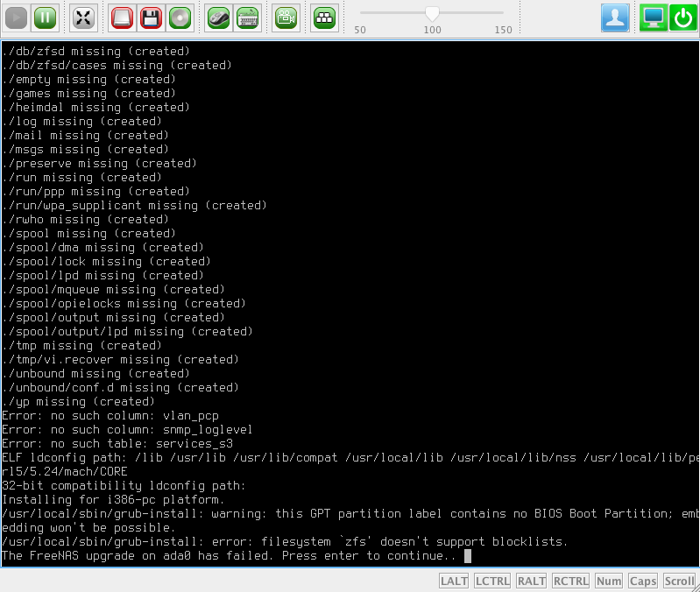Click the FreeNAS upgrade failed message line
The height and width of the screenshot is (592, 700).
coord(229,556)
